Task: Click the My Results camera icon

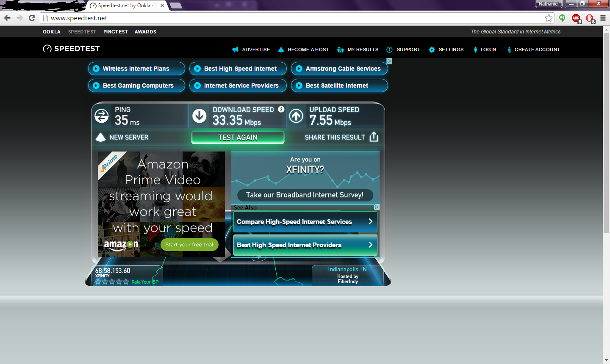Action: [x=341, y=50]
